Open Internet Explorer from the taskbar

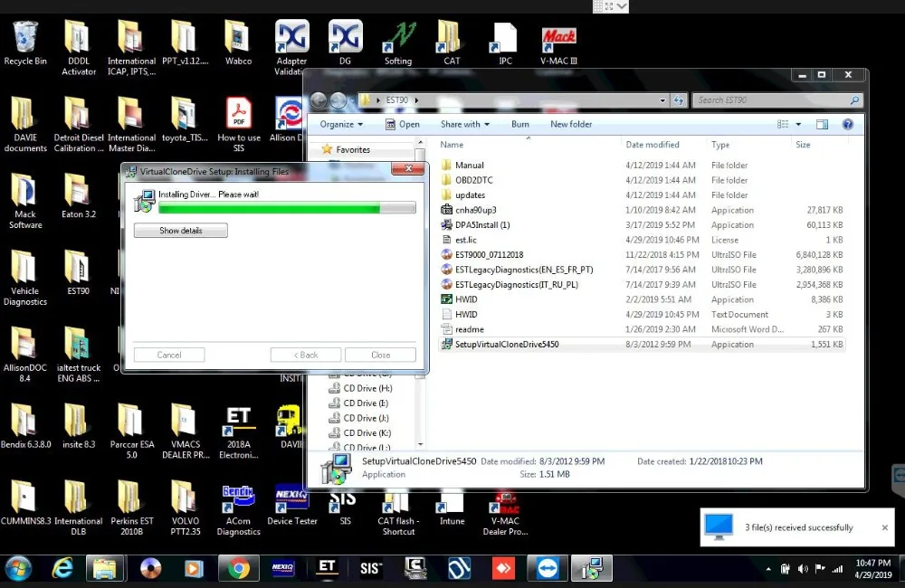[x=62, y=569]
